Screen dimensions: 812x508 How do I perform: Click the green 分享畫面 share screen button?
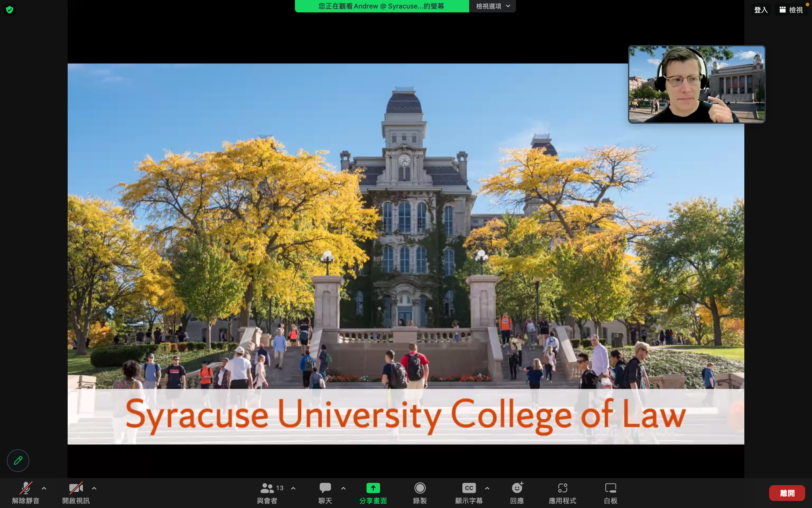[373, 492]
